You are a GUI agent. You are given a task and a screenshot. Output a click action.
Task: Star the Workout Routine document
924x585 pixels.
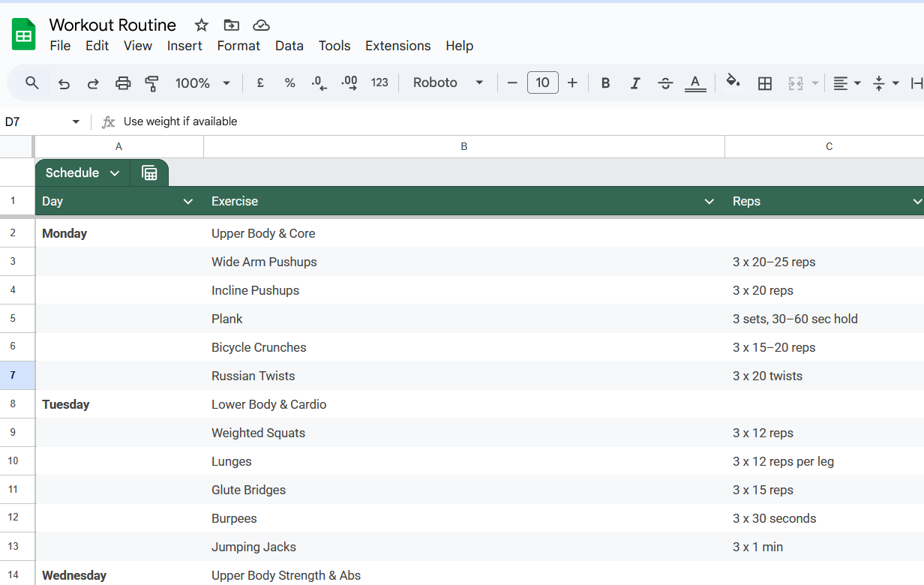click(201, 25)
